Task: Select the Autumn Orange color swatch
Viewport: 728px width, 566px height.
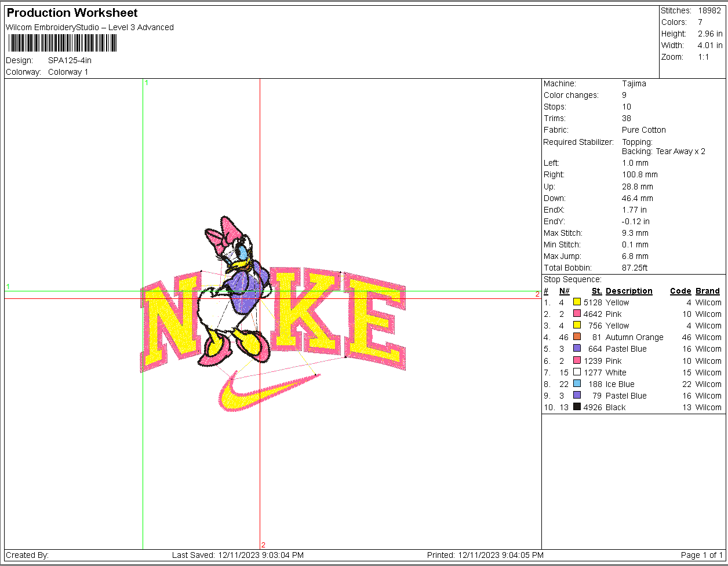Action: (x=577, y=337)
